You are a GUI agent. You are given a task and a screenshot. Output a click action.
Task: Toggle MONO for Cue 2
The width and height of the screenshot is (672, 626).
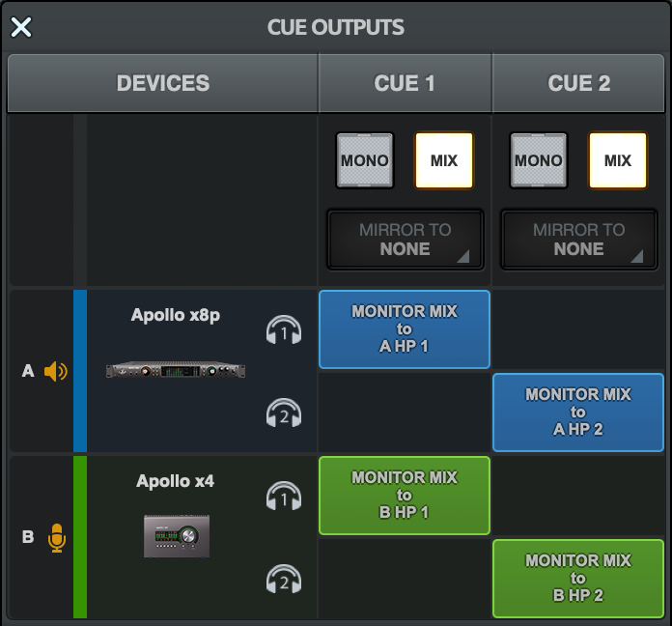(x=539, y=160)
